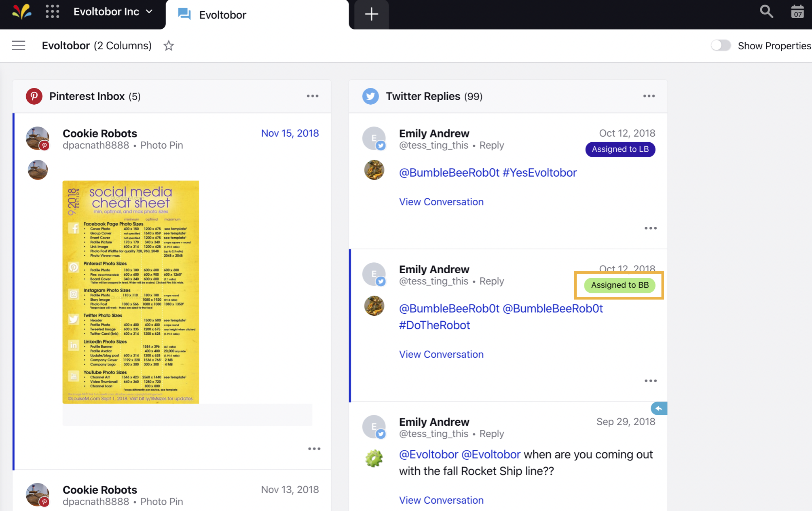The width and height of the screenshot is (812, 511).
Task: Open the calendar icon
Action: pyautogui.click(x=797, y=12)
